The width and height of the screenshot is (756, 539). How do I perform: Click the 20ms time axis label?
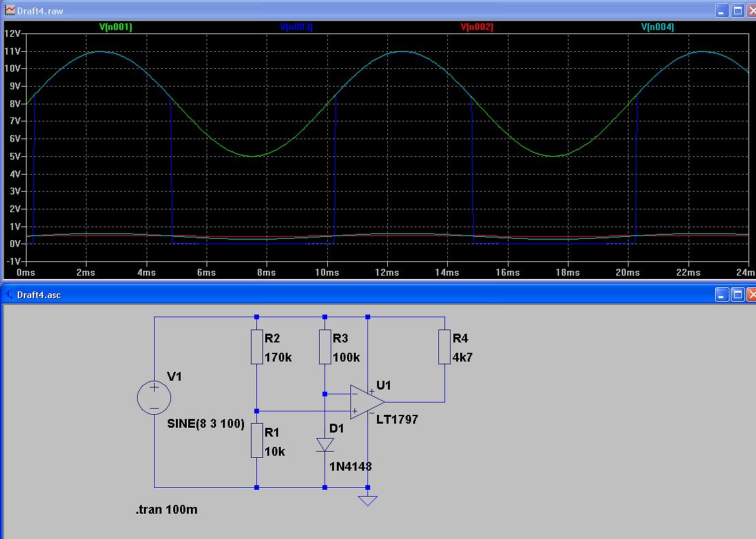click(x=628, y=273)
